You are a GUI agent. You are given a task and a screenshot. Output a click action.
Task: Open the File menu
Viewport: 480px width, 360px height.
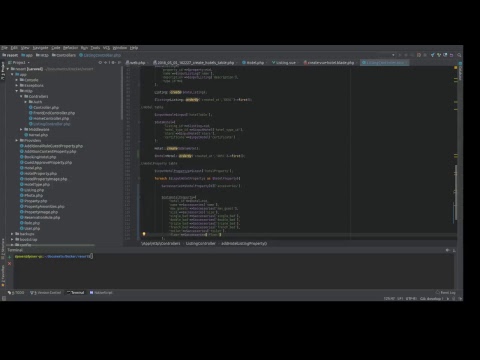pos(4,48)
